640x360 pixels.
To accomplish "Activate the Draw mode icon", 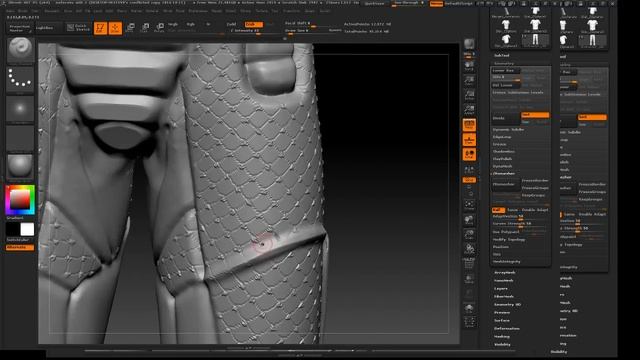I will 115,28.
